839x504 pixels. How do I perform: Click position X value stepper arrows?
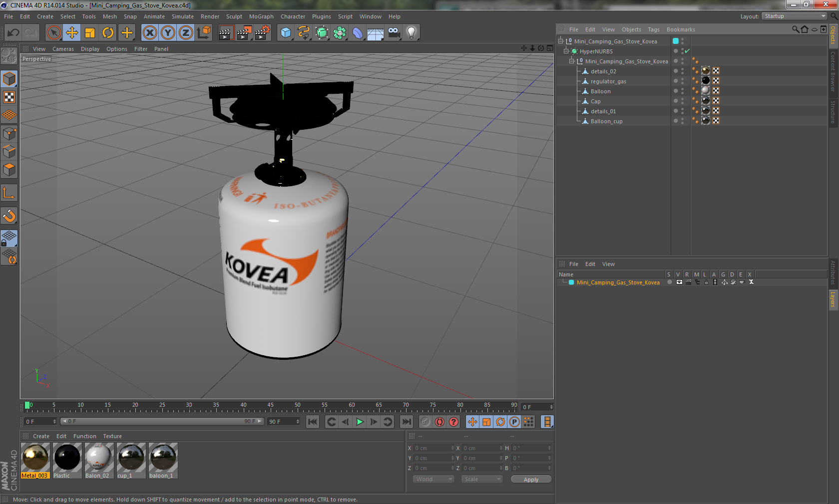[452, 448]
